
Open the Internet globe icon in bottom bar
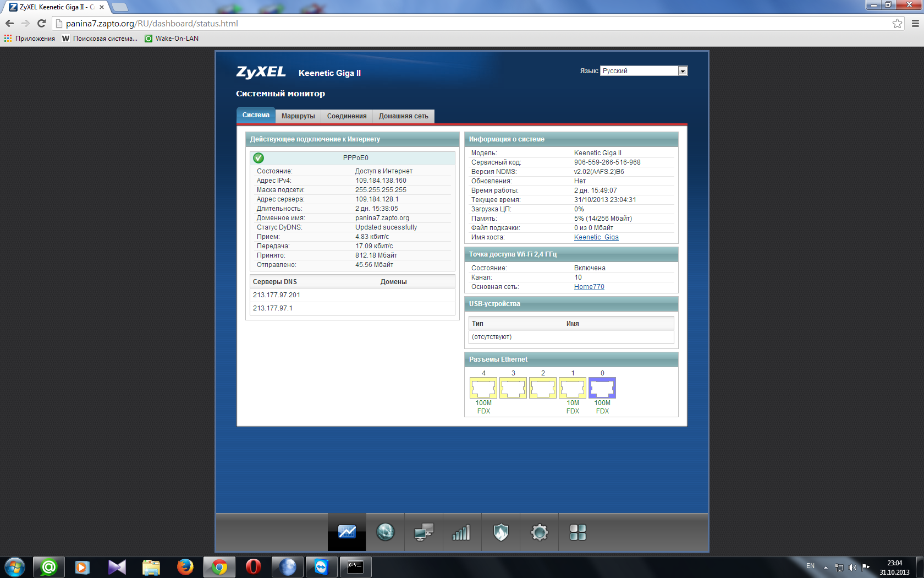pyautogui.click(x=385, y=532)
